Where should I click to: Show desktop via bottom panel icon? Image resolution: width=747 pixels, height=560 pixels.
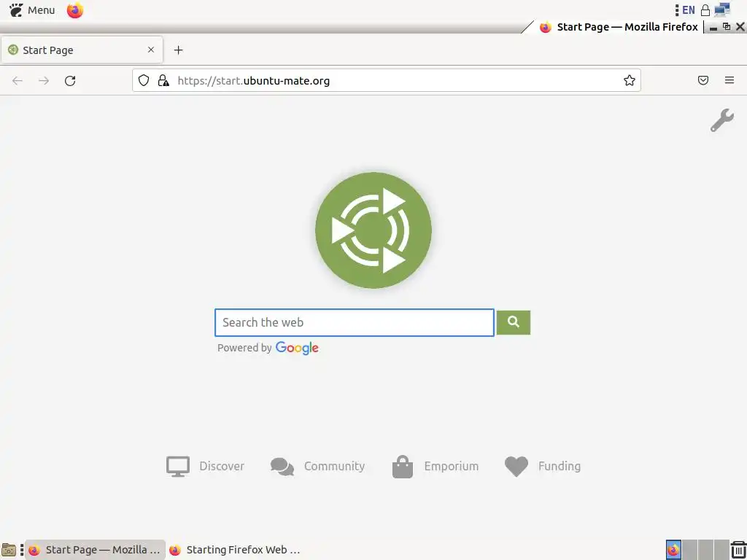pyautogui.click(x=9, y=550)
